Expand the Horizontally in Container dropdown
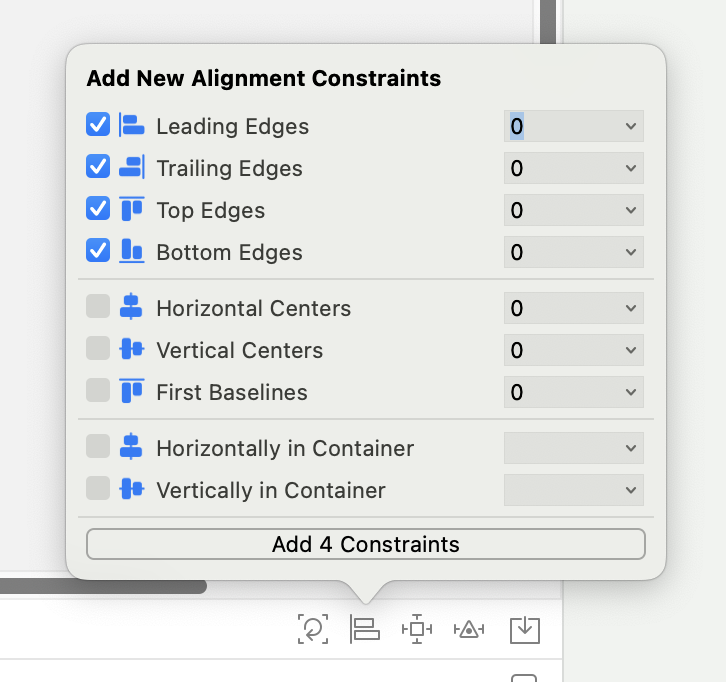726x682 pixels. [574, 448]
